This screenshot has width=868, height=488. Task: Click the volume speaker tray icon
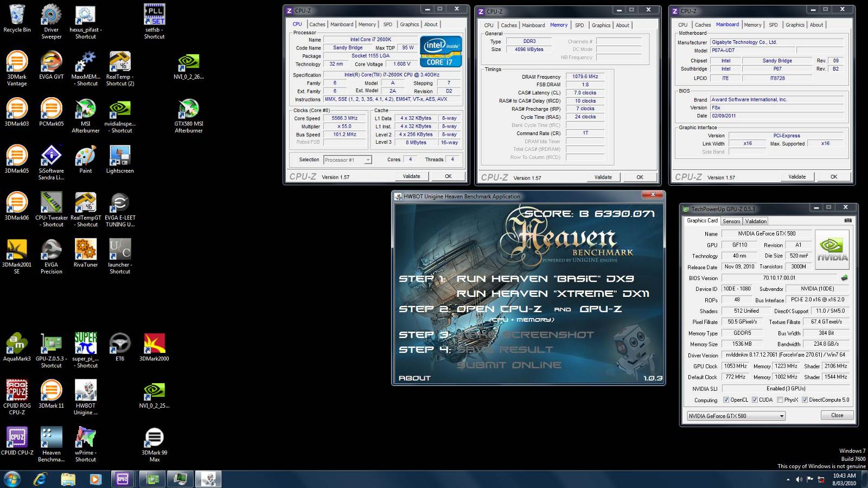(799, 479)
